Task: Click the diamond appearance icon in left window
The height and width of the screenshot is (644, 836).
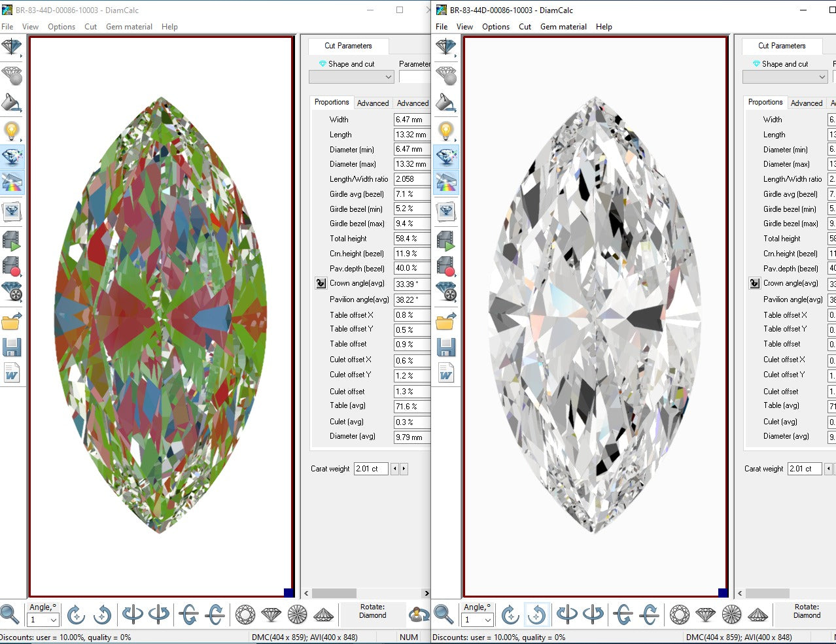Action: point(12,48)
